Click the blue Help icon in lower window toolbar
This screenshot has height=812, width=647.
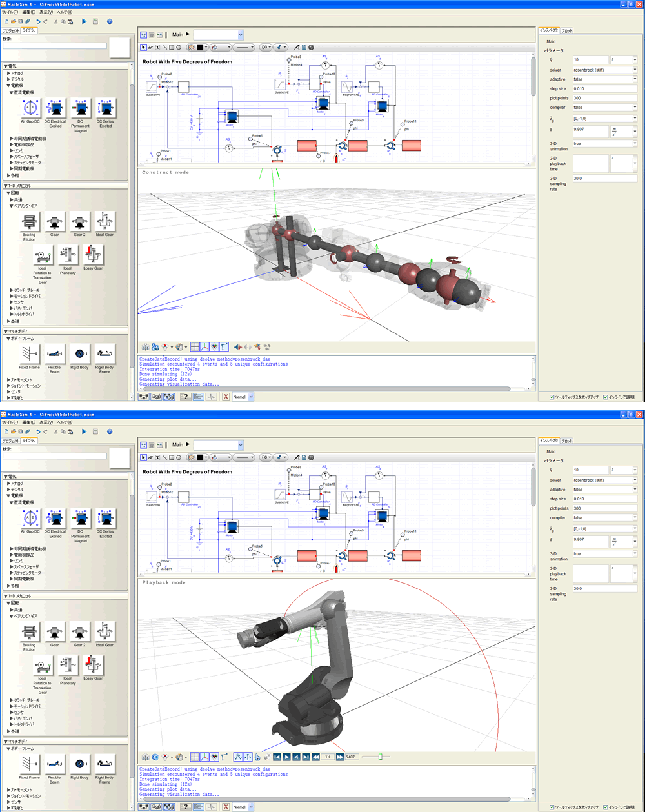(x=110, y=431)
